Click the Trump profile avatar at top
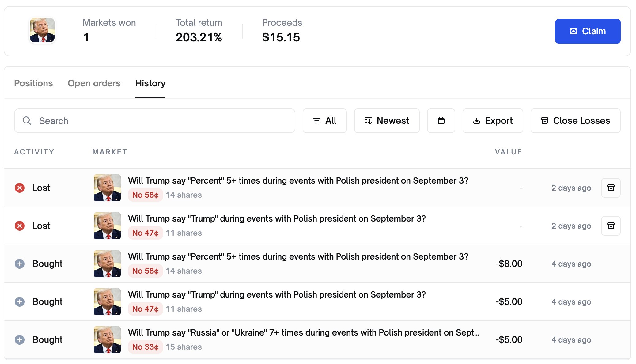 click(x=42, y=30)
